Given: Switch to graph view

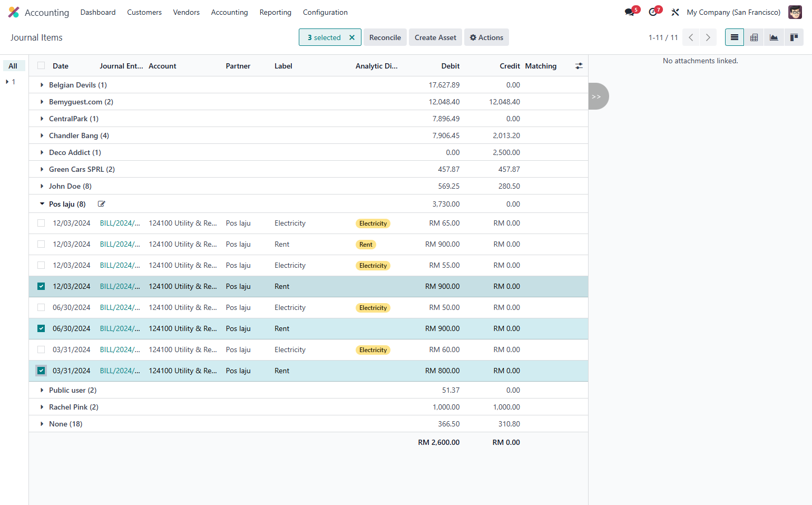Looking at the screenshot, I should (774, 37).
